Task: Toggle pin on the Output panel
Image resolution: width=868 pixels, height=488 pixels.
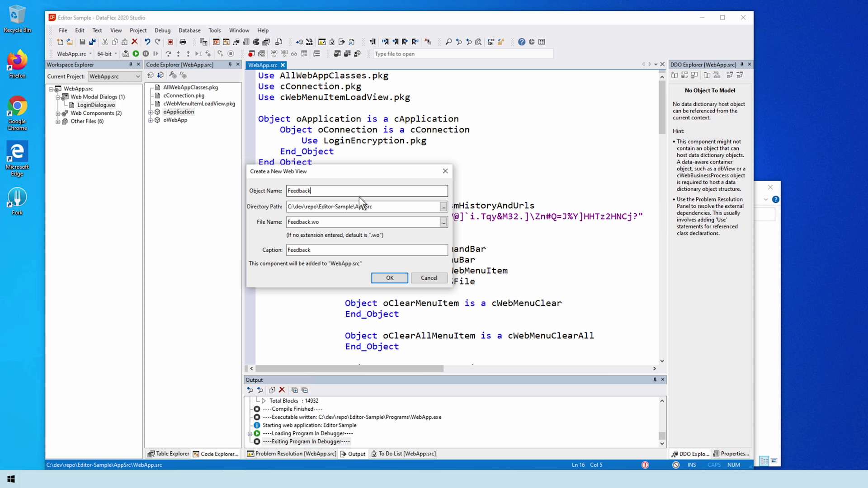Action: click(x=655, y=380)
